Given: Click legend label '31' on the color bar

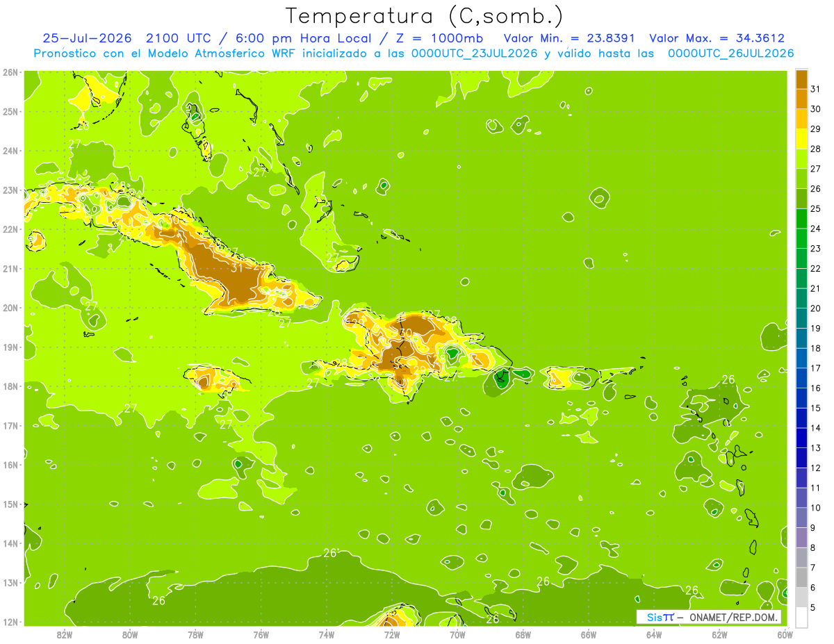Looking at the screenshot, I should tap(816, 89).
